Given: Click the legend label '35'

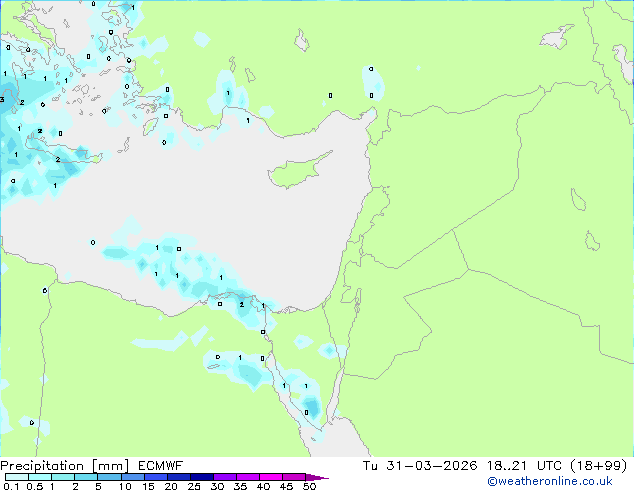Looking at the screenshot, I should coord(240,486).
